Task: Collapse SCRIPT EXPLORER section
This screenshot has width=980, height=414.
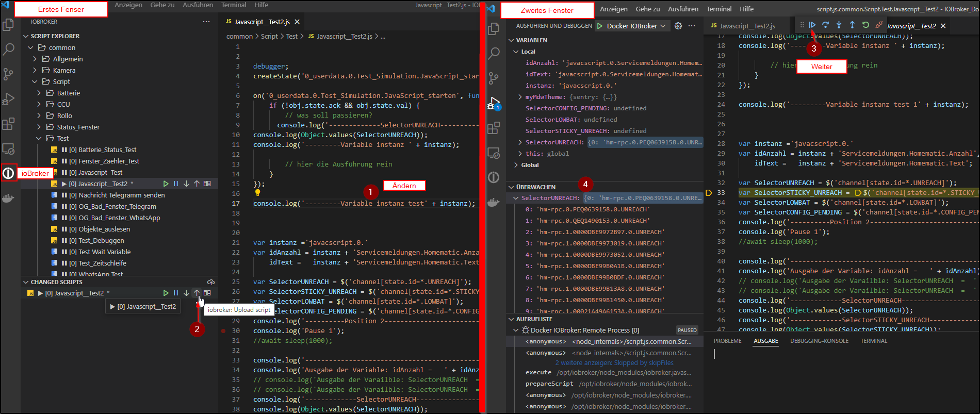Action: [26, 36]
